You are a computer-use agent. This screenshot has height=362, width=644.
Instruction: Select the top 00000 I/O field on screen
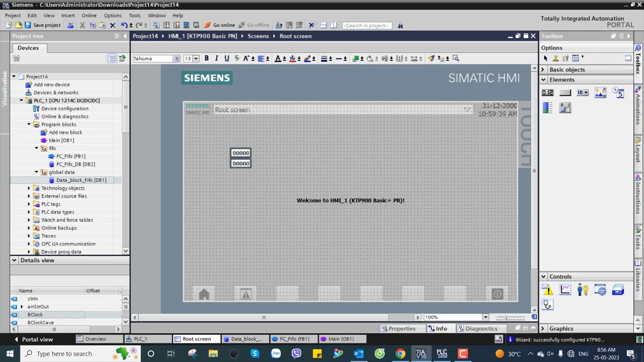coord(240,153)
